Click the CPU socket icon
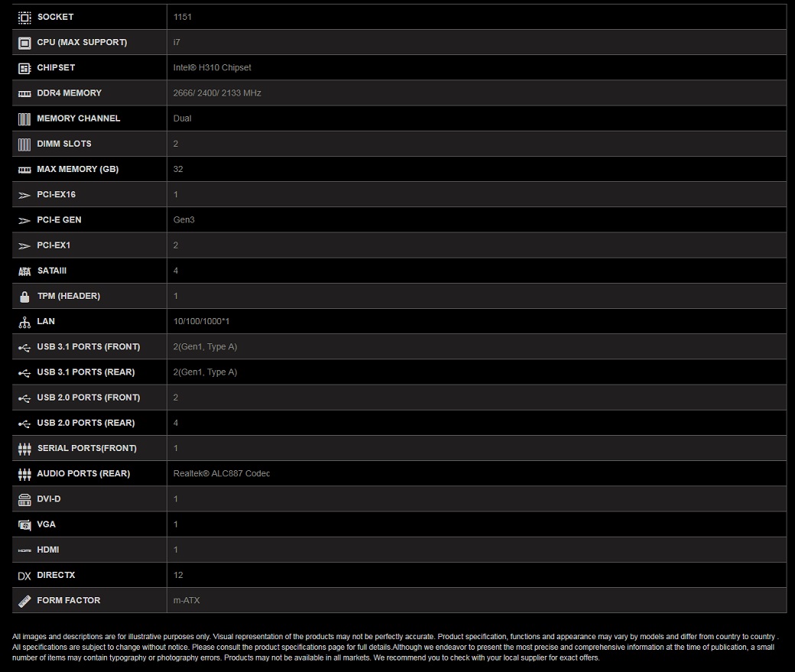The image size is (795, 672). point(24,17)
